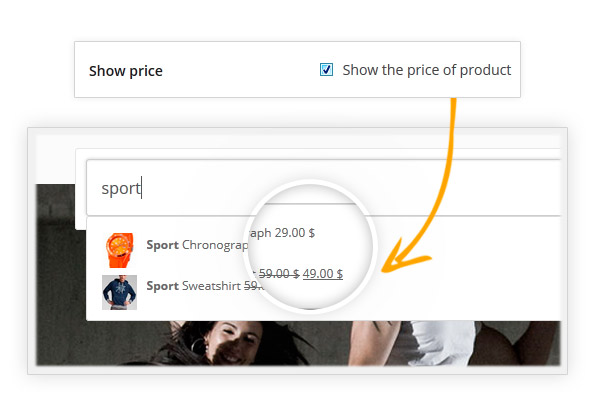Click the "Show the price of product" label
Screen dimensions: 600x405
tap(426, 70)
